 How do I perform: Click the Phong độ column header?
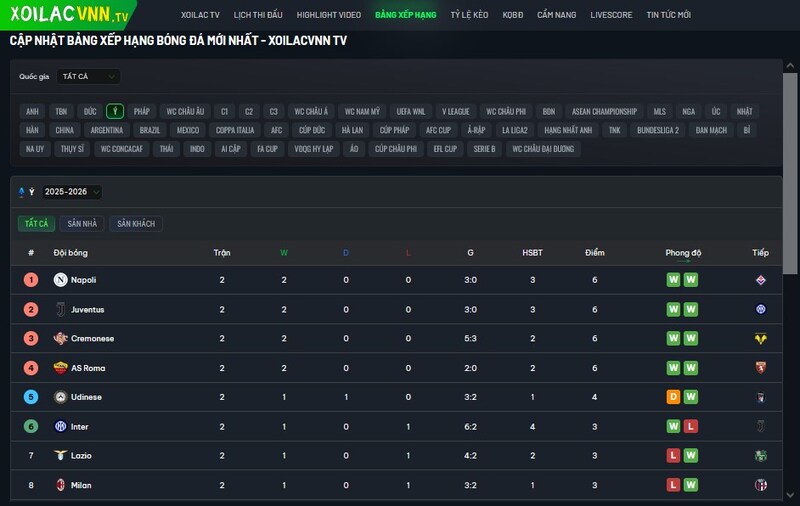click(x=683, y=252)
